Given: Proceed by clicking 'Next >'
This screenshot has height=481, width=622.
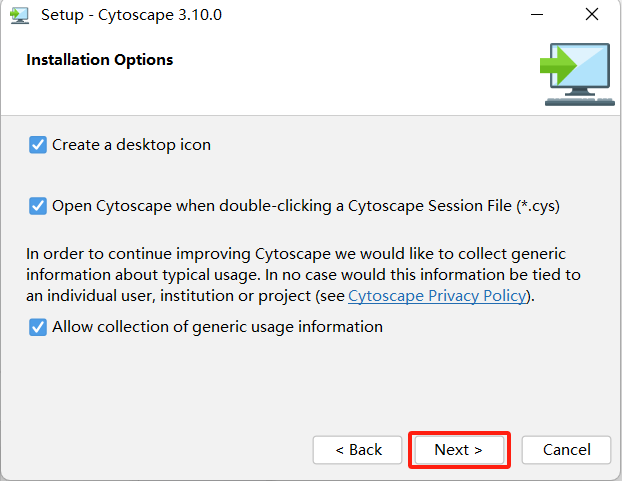Looking at the screenshot, I should point(459,450).
